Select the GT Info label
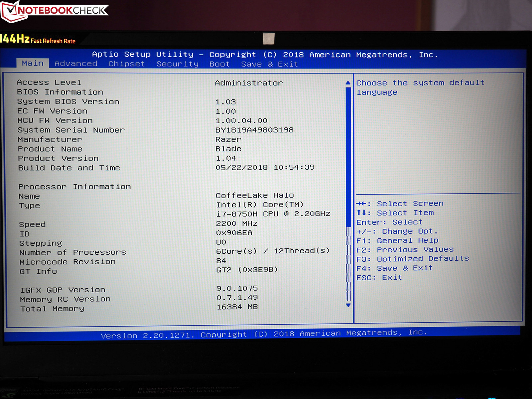Image resolution: width=532 pixels, height=399 pixels. coord(38,272)
